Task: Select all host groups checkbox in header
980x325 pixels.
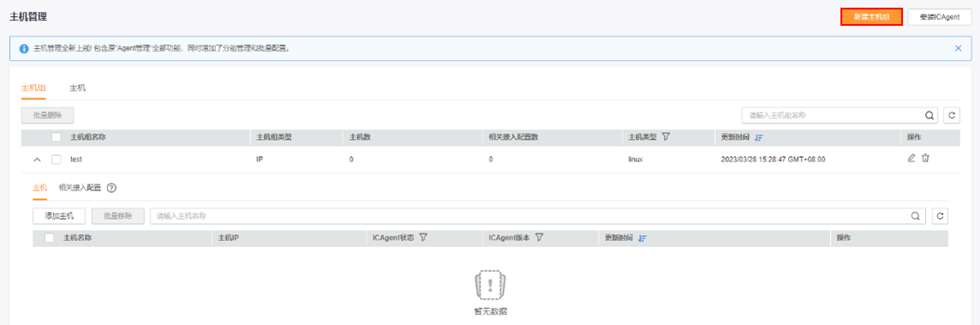Action: pos(57,137)
